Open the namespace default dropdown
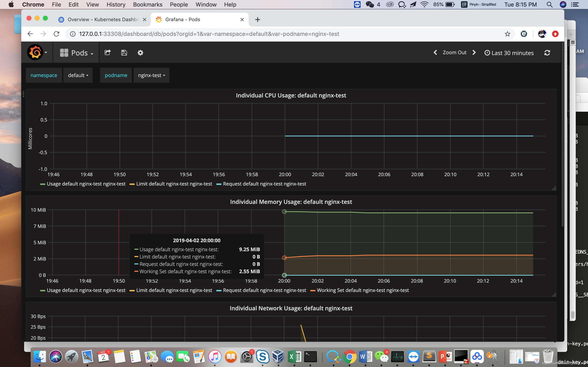The height and width of the screenshot is (367, 588). [x=78, y=75]
